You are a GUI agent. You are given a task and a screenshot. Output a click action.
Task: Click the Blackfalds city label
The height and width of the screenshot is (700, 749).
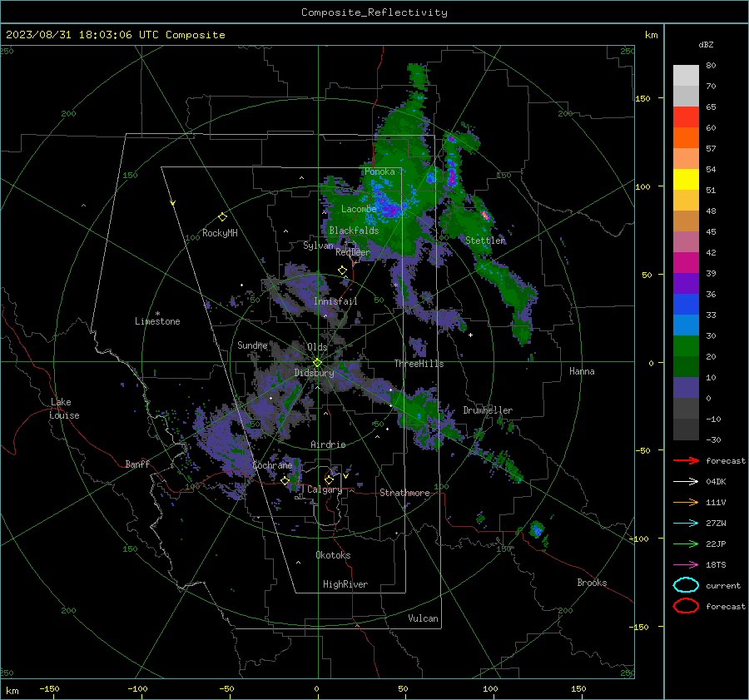point(354,231)
